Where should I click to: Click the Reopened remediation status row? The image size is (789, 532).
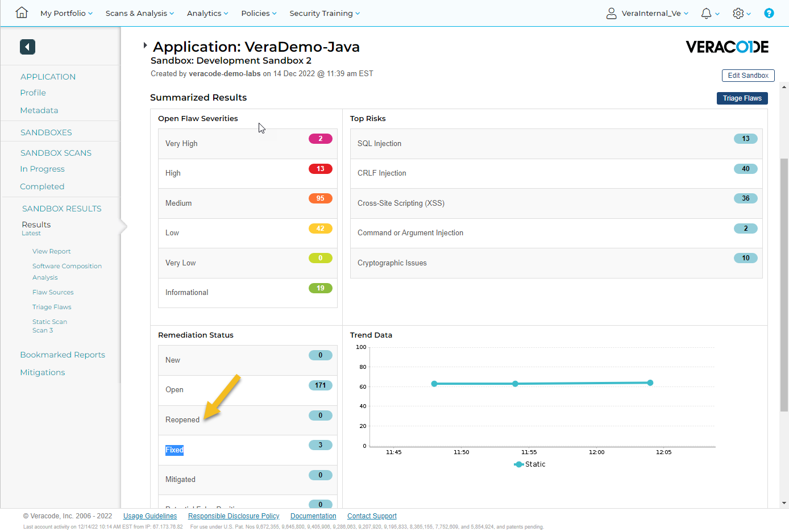point(248,420)
